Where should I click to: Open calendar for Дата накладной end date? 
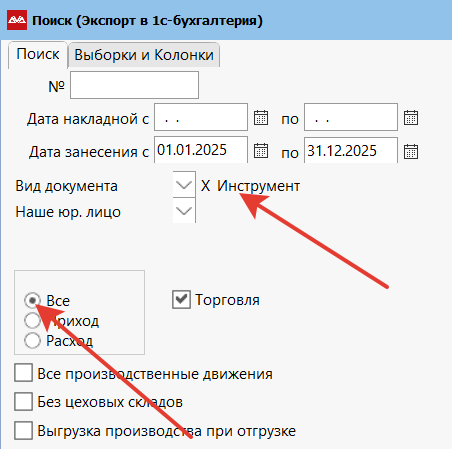tap(411, 118)
